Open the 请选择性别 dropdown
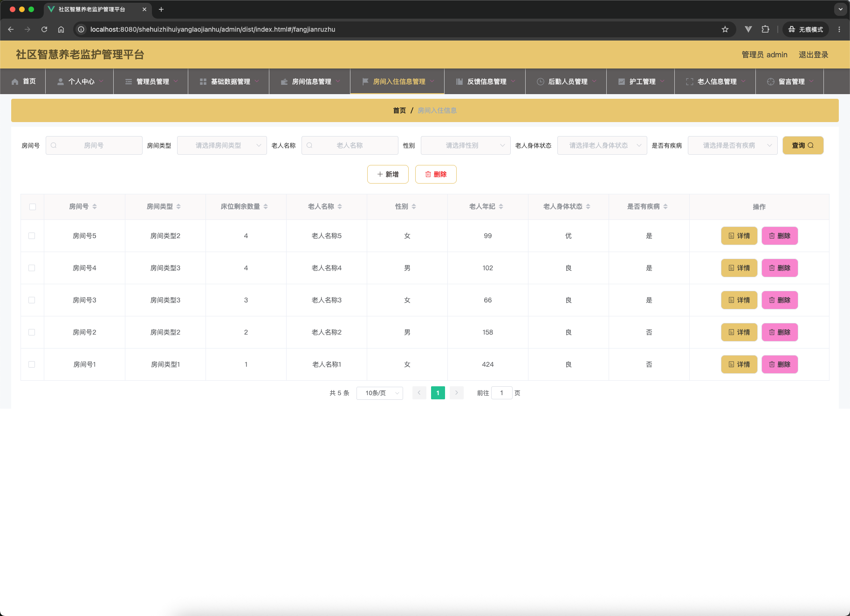The image size is (850, 616). click(x=466, y=145)
